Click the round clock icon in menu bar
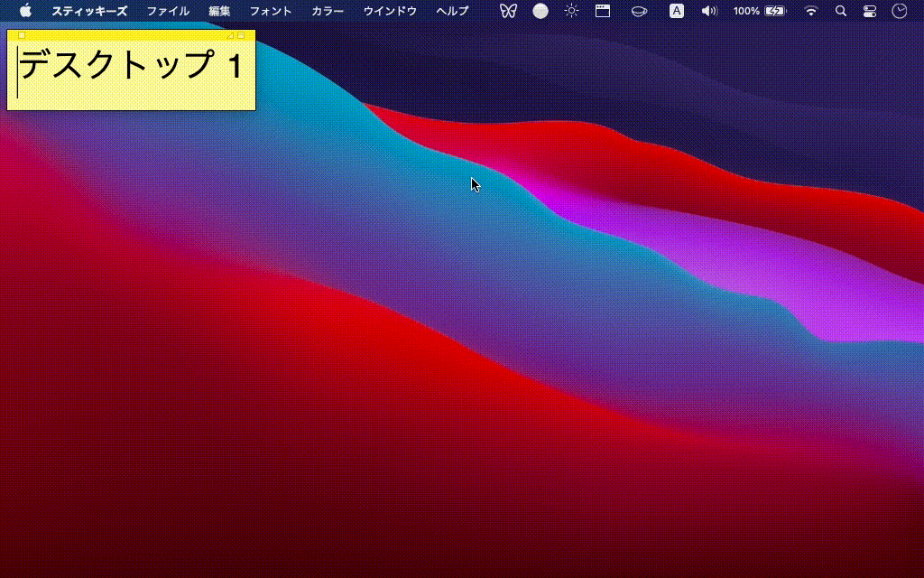The height and width of the screenshot is (578, 924). point(900,11)
